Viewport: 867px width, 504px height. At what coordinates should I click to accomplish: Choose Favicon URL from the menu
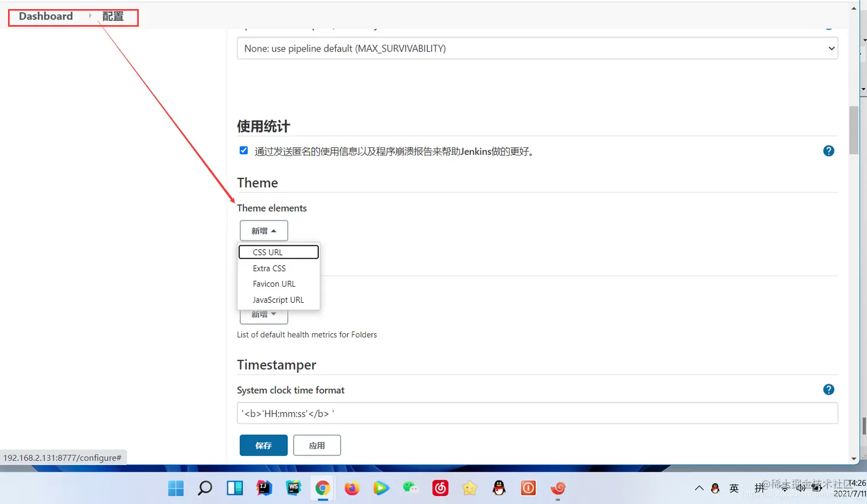pos(279,284)
